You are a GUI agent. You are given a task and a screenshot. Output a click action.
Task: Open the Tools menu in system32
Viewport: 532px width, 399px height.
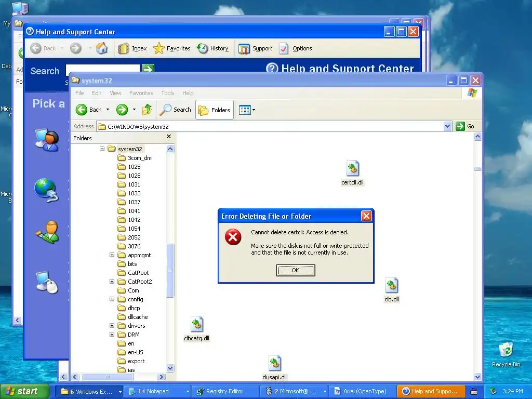(168, 93)
